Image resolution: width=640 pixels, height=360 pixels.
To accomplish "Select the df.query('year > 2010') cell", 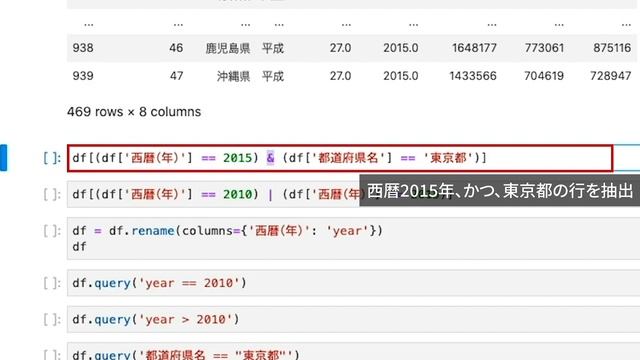I will [353, 319].
